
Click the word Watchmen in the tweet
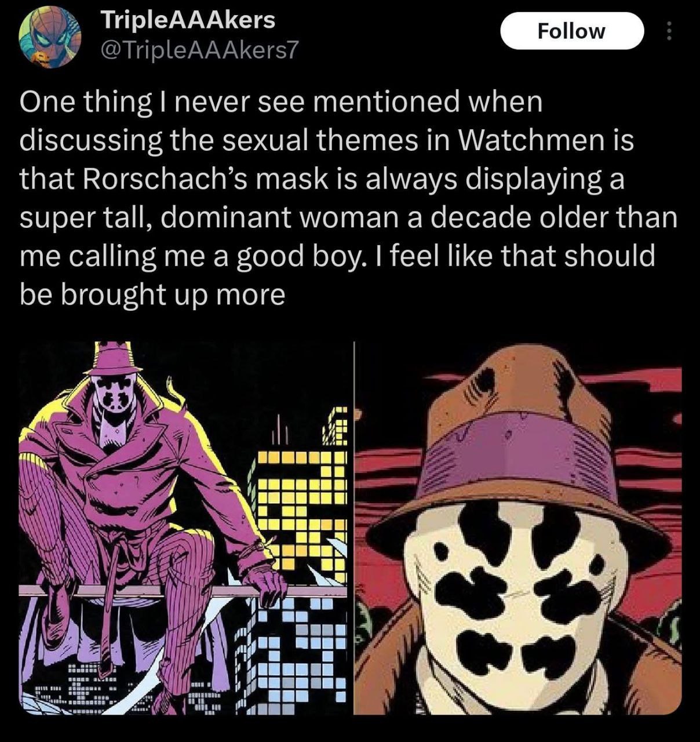point(541,141)
